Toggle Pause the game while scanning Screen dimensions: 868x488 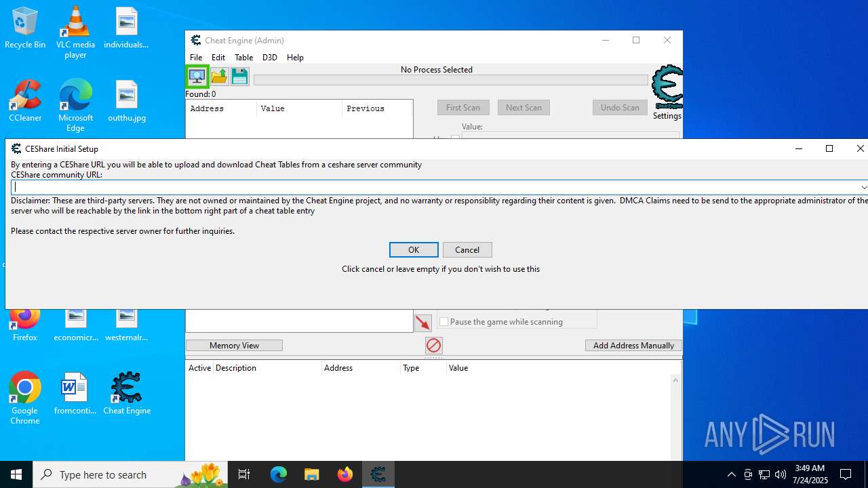[444, 322]
